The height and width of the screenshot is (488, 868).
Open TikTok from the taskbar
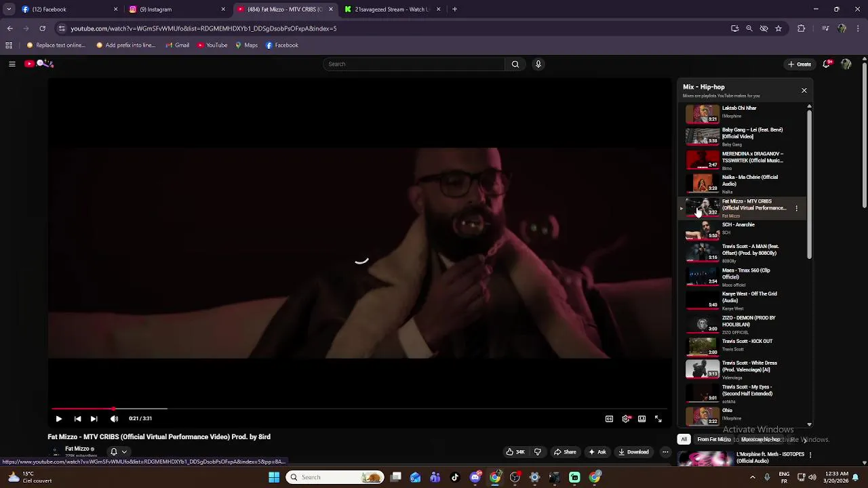point(455,477)
